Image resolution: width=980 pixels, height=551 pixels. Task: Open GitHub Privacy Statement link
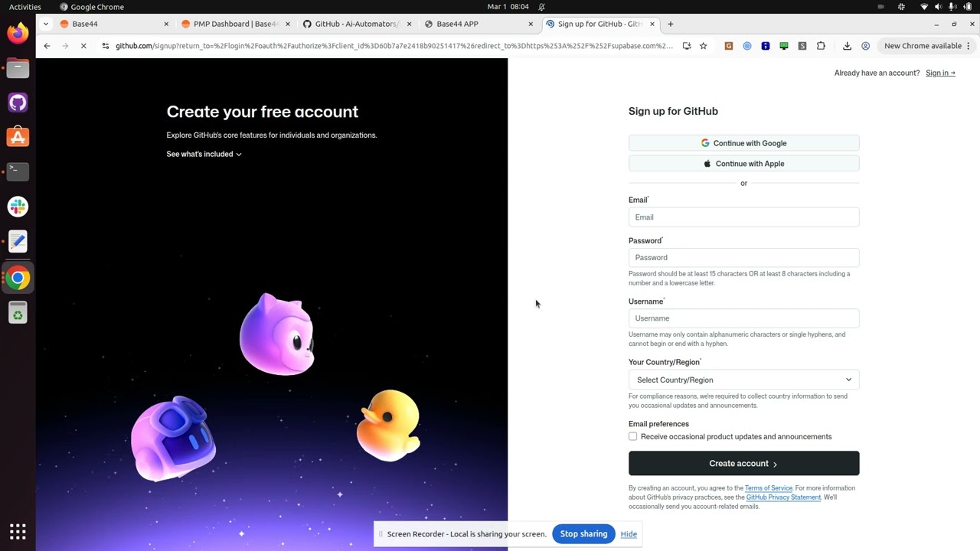pos(783,497)
